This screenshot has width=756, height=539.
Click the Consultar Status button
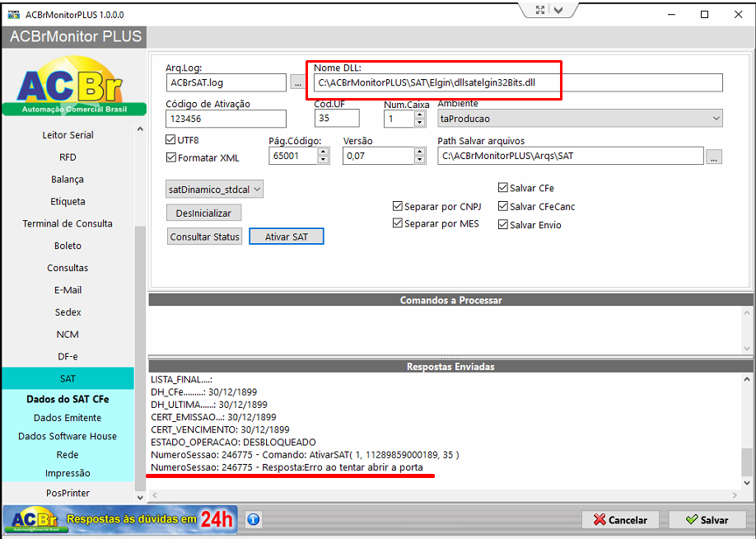204,237
